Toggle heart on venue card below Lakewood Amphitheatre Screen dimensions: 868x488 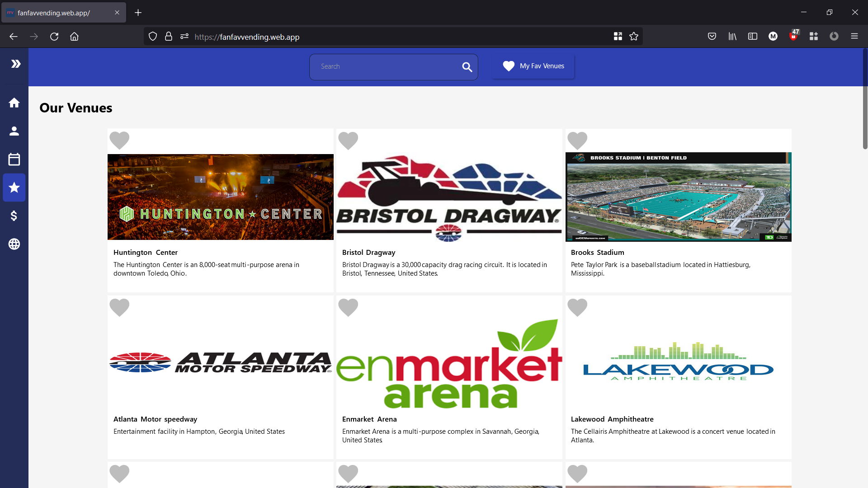(x=577, y=474)
